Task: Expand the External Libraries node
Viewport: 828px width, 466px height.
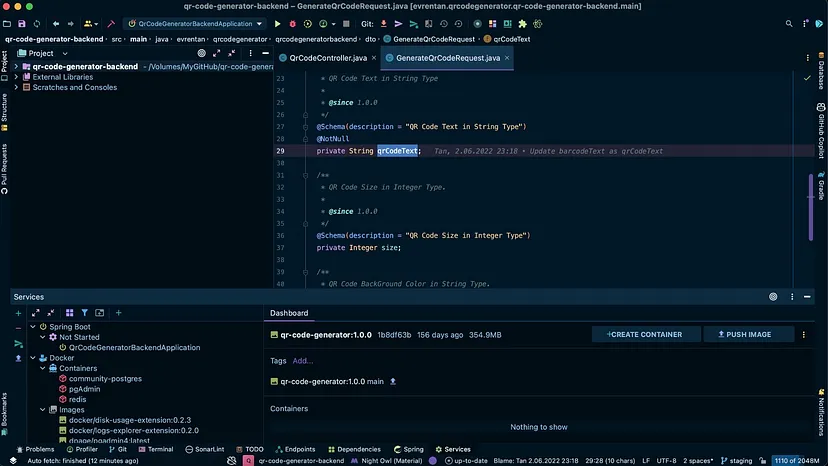Action: (x=16, y=77)
